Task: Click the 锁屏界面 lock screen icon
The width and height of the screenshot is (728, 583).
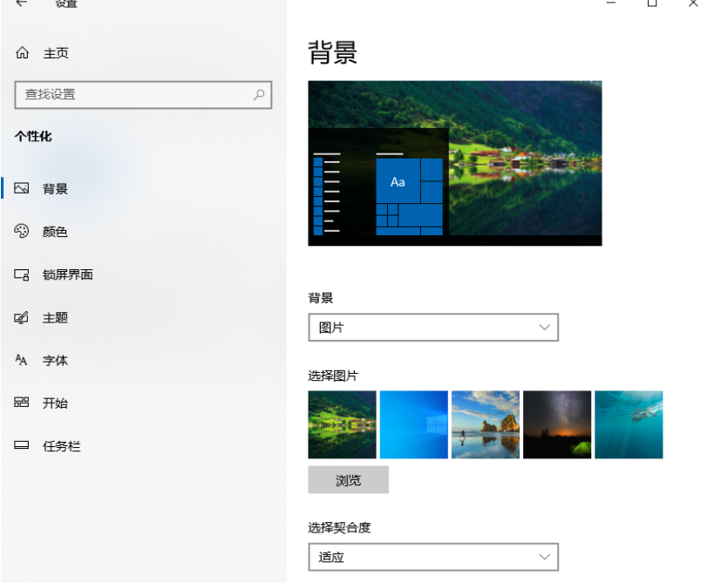Action: (x=21, y=275)
